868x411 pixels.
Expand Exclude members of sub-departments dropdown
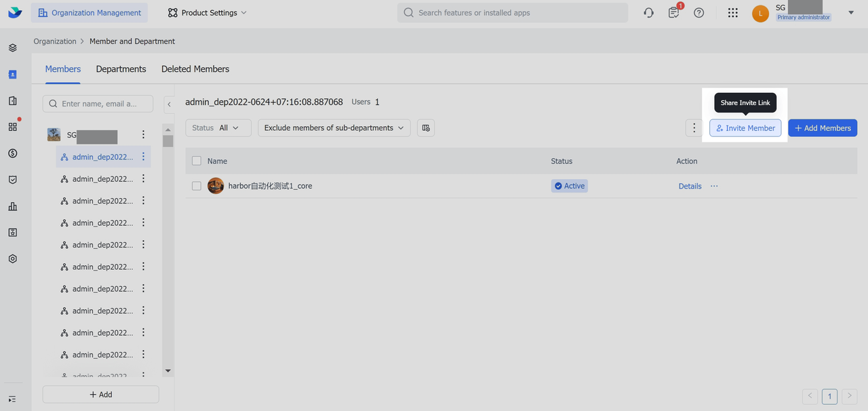click(x=334, y=128)
